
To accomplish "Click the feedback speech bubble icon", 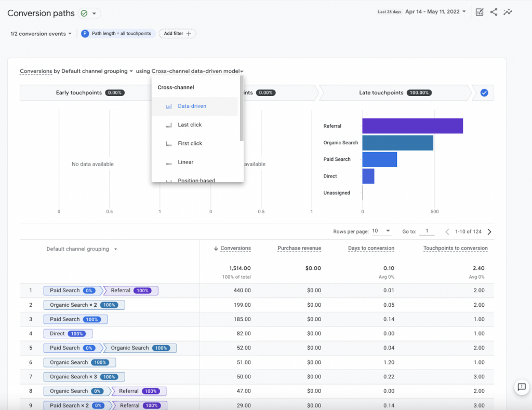I will [522, 387].
